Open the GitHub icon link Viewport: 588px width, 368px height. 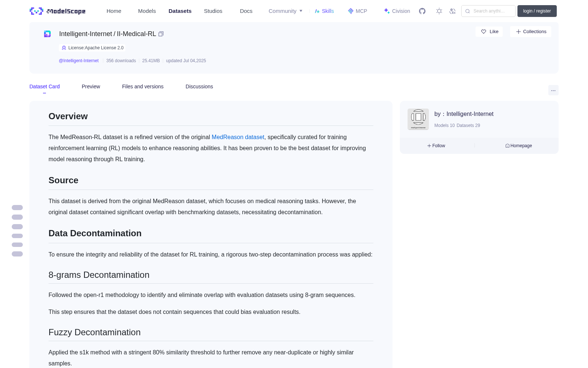(422, 11)
